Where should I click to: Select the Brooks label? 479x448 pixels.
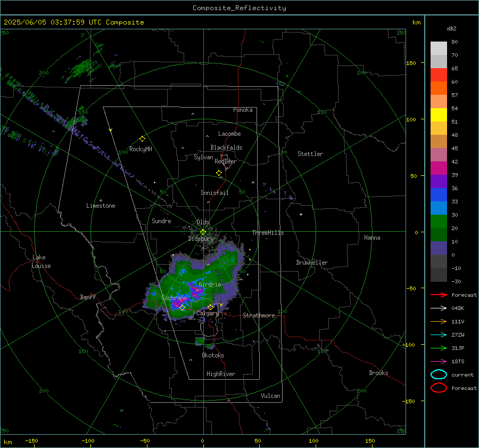pos(378,373)
